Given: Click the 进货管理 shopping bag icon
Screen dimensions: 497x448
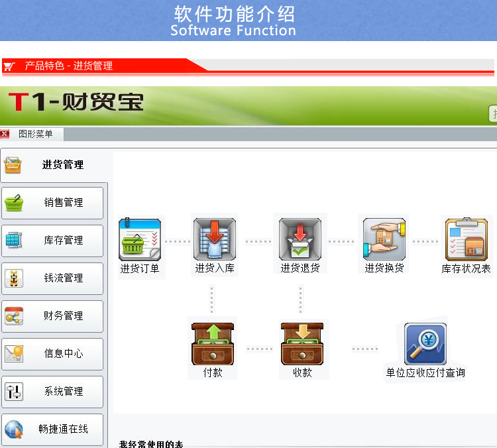Looking at the screenshot, I should (13, 165).
